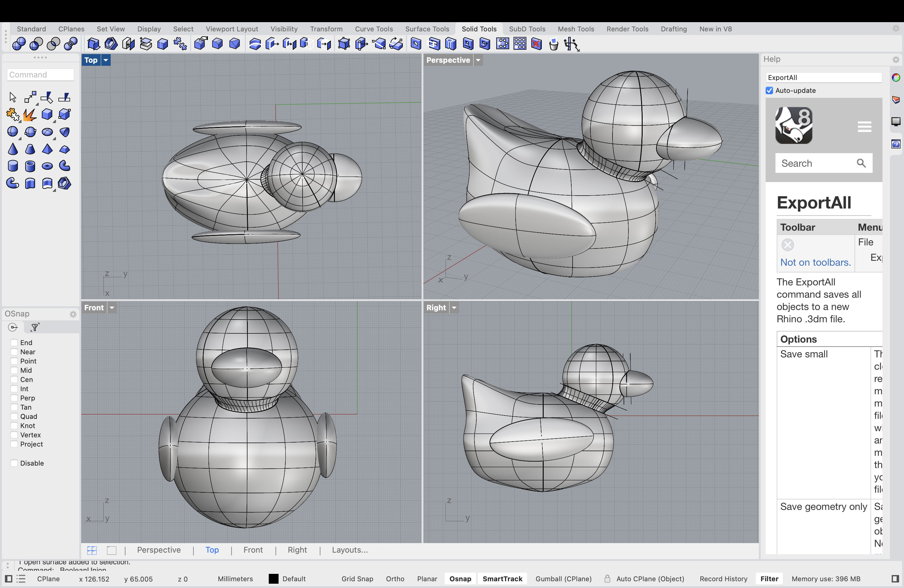
Task: Open the Front viewport dropdown arrow
Action: (x=112, y=308)
